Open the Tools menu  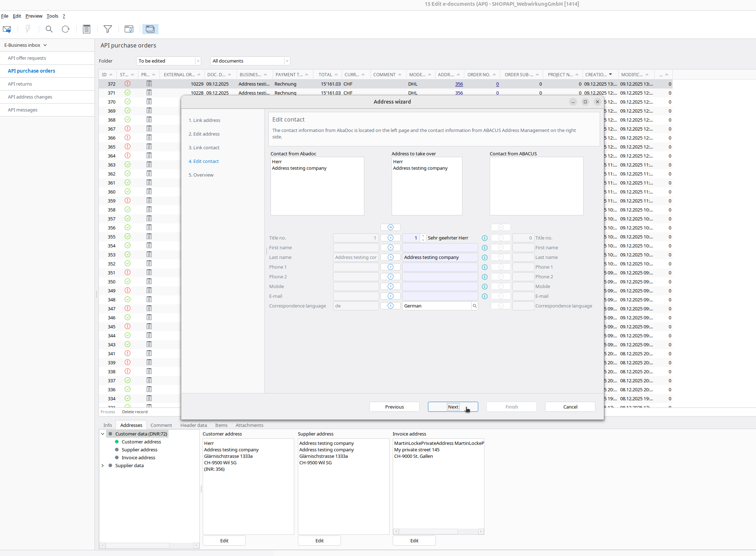[x=52, y=16]
